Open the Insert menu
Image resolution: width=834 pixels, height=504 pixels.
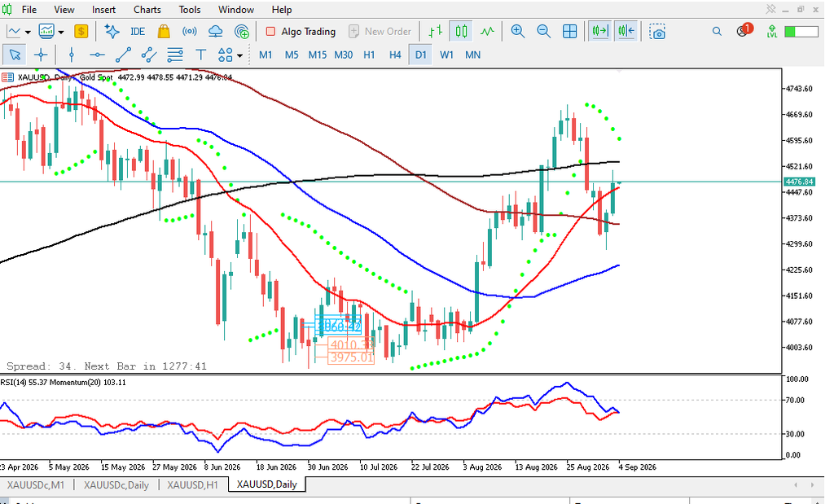tap(103, 10)
